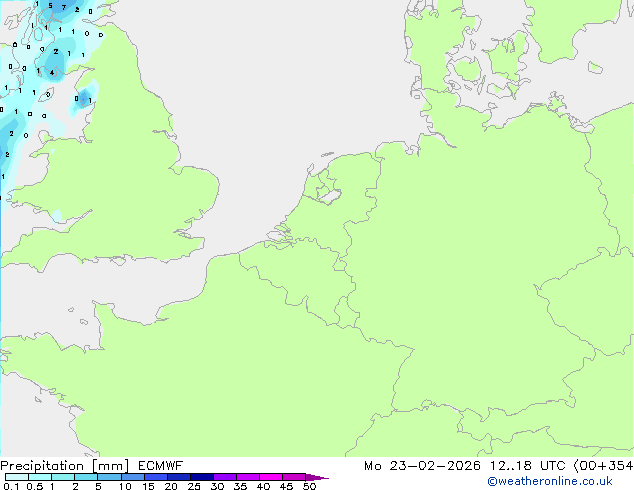Select the 40–45 mm magenta legend swatch
Image resolution: width=634 pixels, height=490 pixels.
pos(271,477)
